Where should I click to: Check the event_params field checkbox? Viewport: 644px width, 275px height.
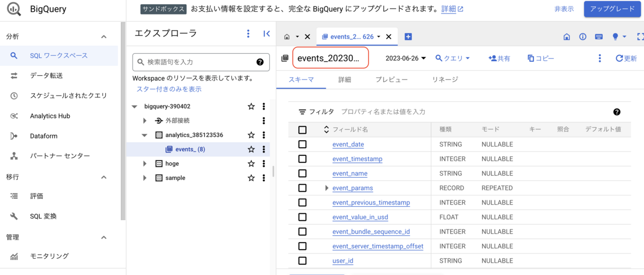click(302, 188)
